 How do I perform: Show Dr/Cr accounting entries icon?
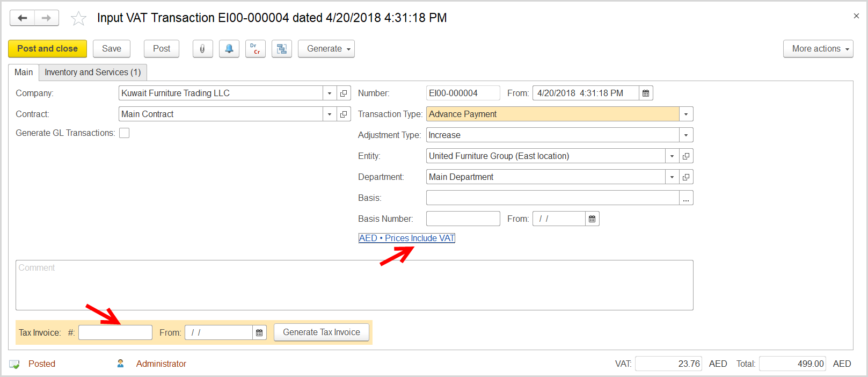(256, 48)
